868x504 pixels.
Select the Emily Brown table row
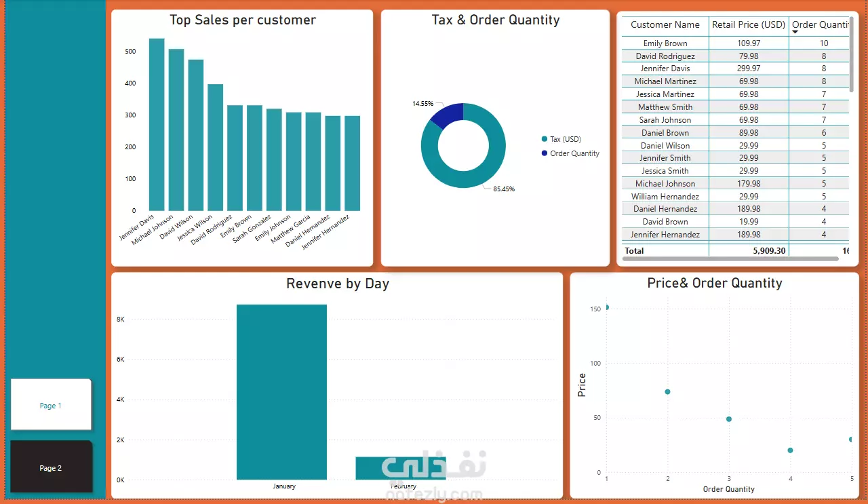coord(736,43)
